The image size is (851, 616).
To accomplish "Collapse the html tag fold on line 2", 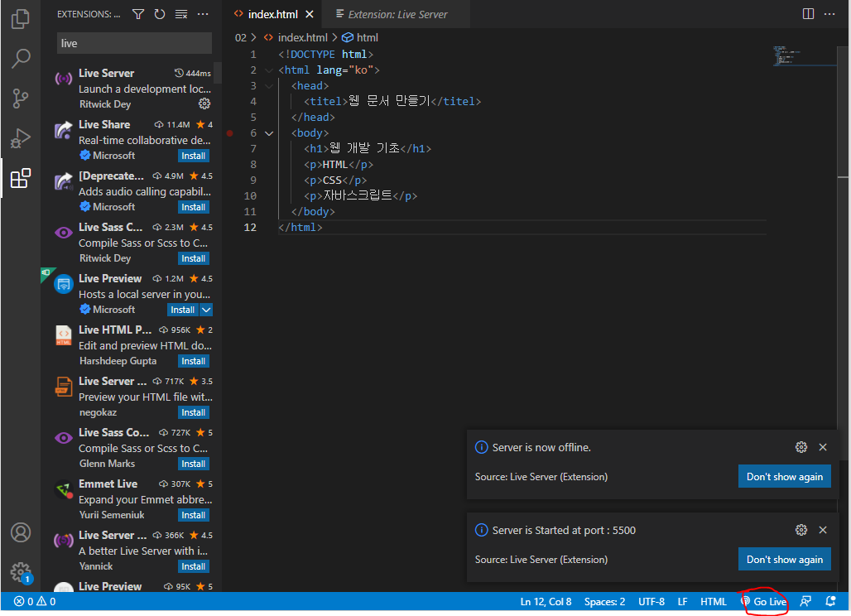I will click(269, 70).
